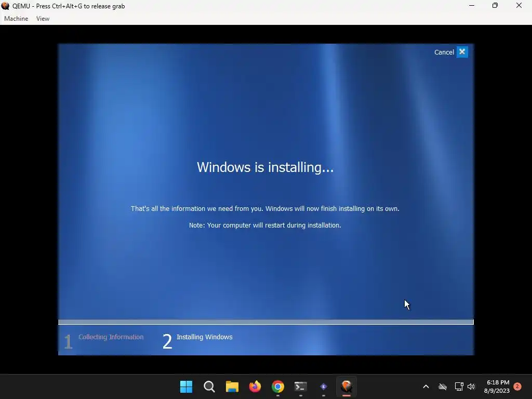The width and height of the screenshot is (532, 399).
Task: Open the View menu in QEMU
Action: click(43, 19)
